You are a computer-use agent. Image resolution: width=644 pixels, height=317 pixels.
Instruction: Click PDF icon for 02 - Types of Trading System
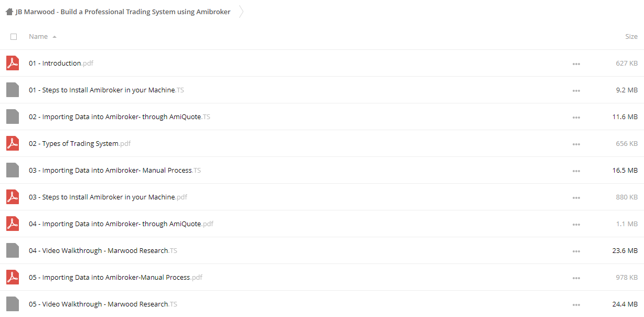[13, 143]
